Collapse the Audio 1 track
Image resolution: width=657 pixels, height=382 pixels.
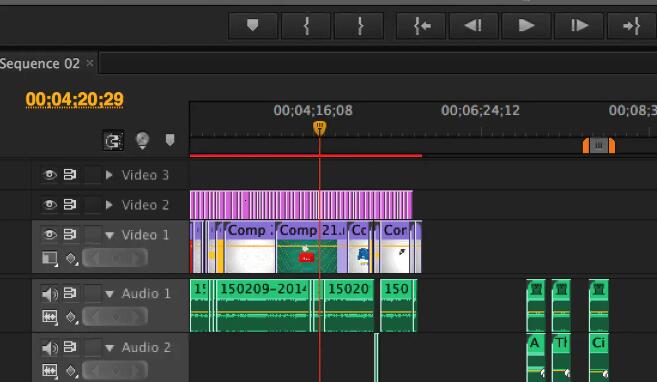109,294
